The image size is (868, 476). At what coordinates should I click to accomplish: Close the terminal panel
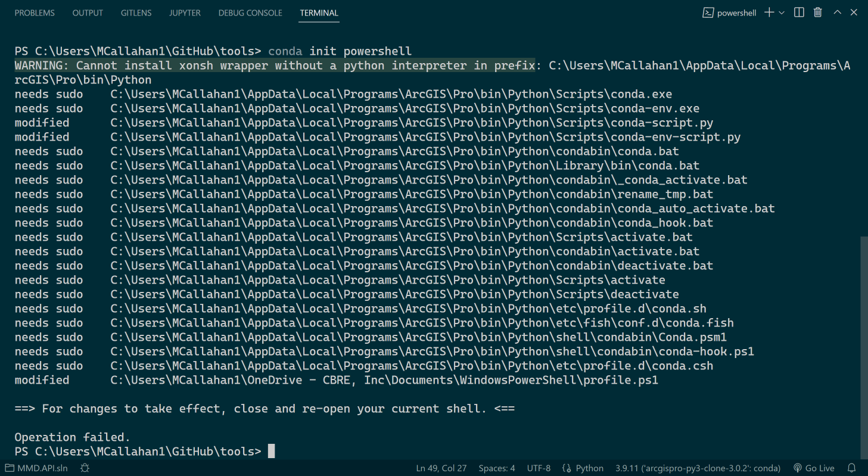tap(854, 13)
